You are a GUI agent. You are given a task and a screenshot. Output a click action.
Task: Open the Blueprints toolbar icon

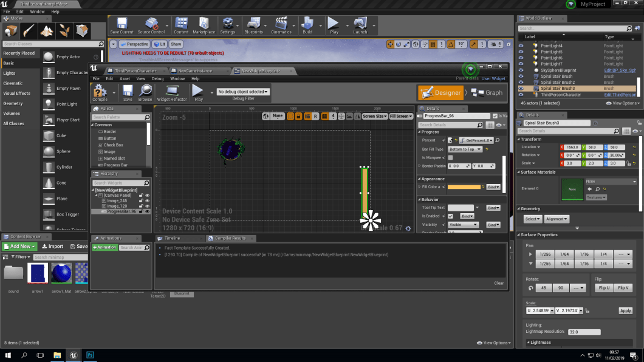click(253, 26)
